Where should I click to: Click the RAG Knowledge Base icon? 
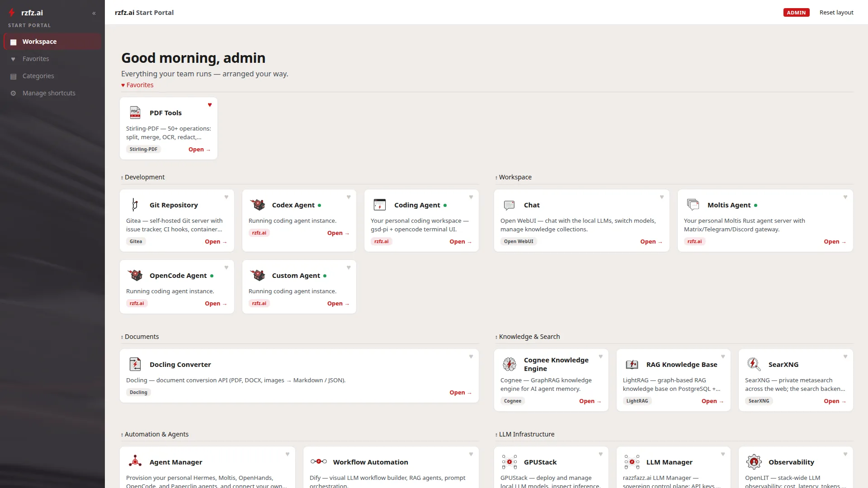(632, 364)
